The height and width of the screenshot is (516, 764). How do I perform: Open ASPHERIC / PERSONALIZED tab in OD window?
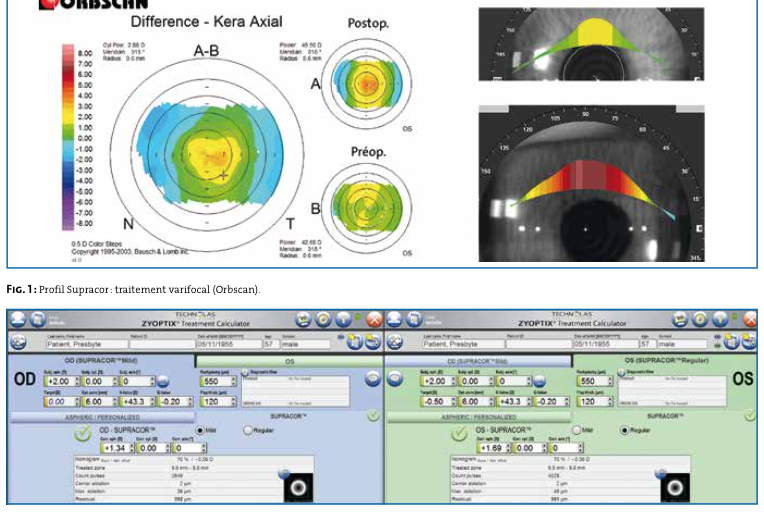coord(102,418)
